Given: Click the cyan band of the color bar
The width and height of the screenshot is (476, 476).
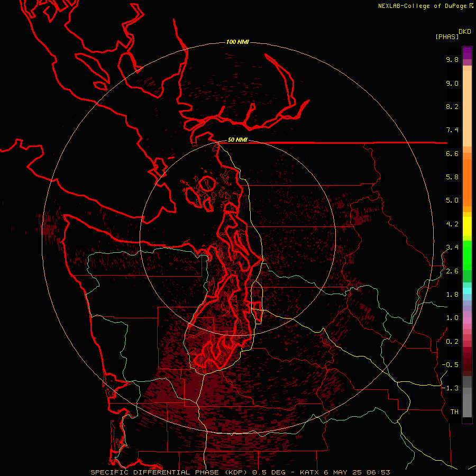Looking at the screenshot, I should tap(467, 290).
